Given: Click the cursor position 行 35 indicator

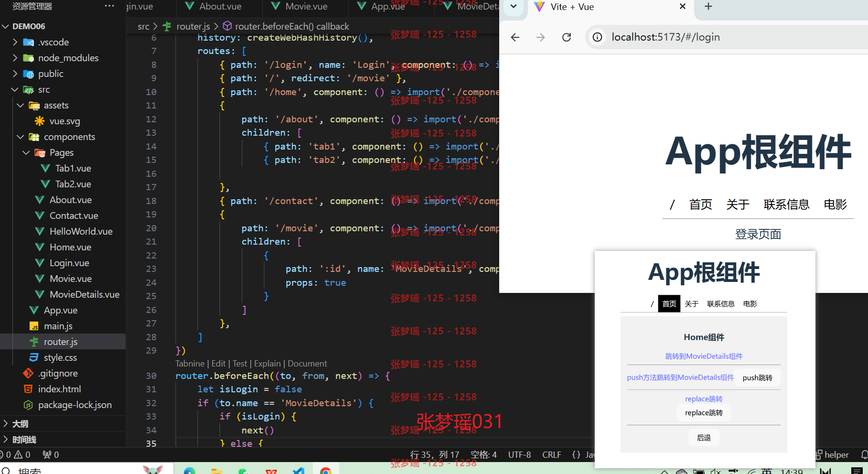Looking at the screenshot, I should click(435, 454).
